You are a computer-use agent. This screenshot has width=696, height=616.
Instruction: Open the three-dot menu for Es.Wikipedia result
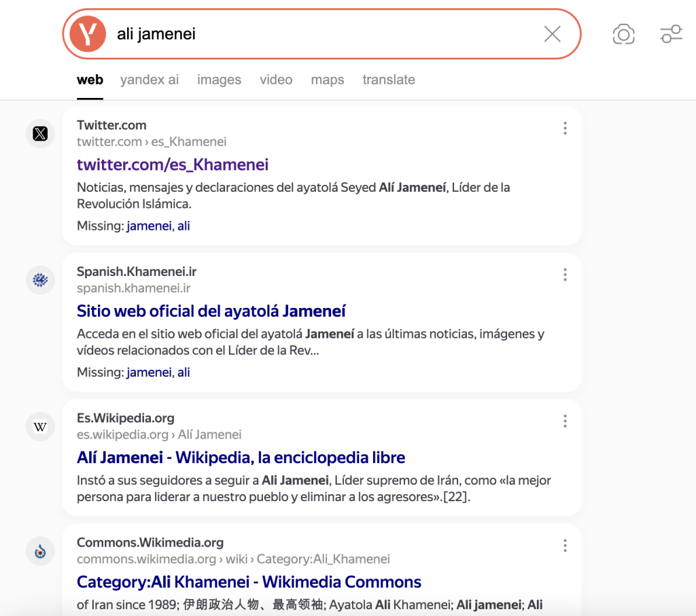(x=565, y=421)
